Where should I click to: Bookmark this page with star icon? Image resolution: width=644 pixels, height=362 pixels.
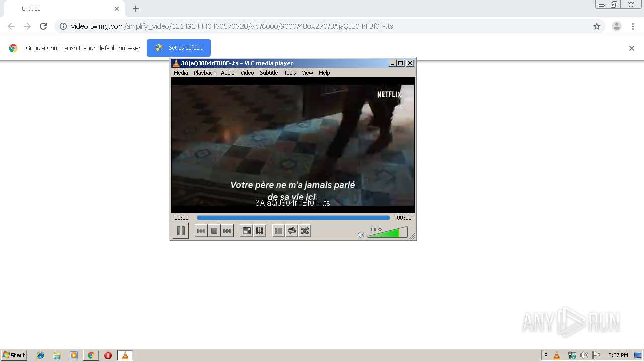tap(597, 26)
